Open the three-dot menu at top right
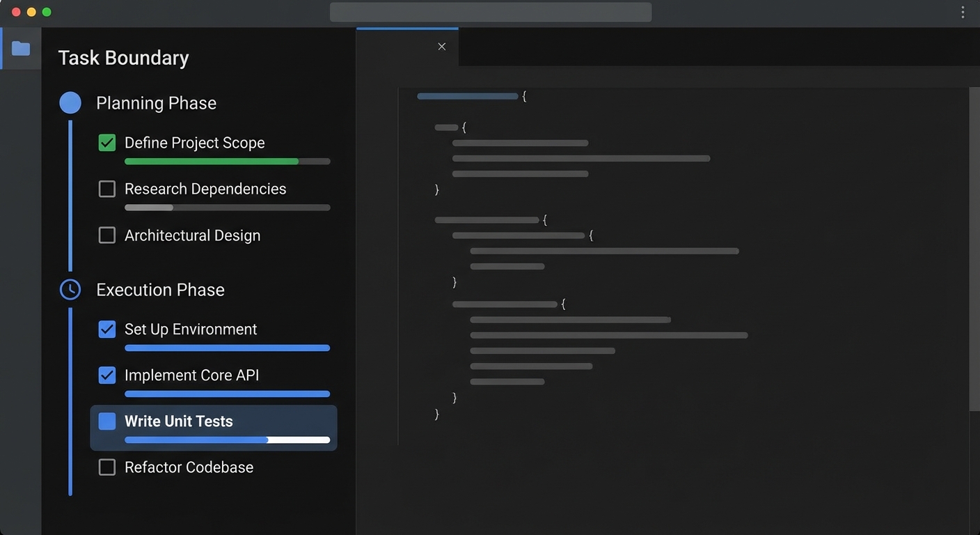Image resolution: width=980 pixels, height=535 pixels. tap(963, 13)
